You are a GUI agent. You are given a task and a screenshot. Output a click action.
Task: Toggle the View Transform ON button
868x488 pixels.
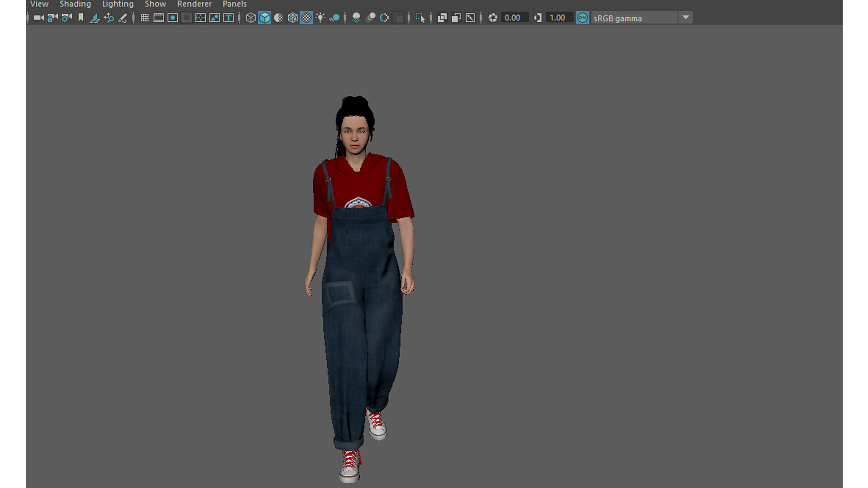tap(582, 18)
